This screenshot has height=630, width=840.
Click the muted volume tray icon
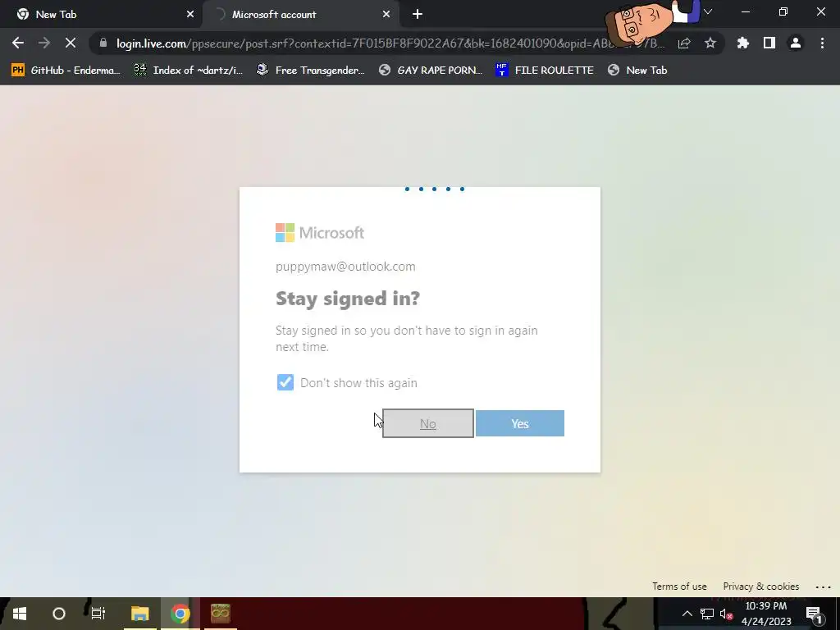click(x=727, y=614)
